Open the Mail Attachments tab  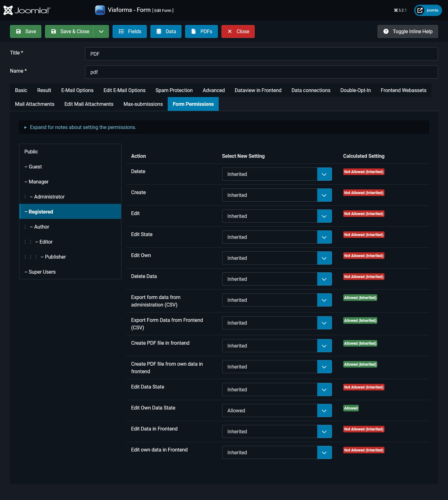pyautogui.click(x=35, y=104)
